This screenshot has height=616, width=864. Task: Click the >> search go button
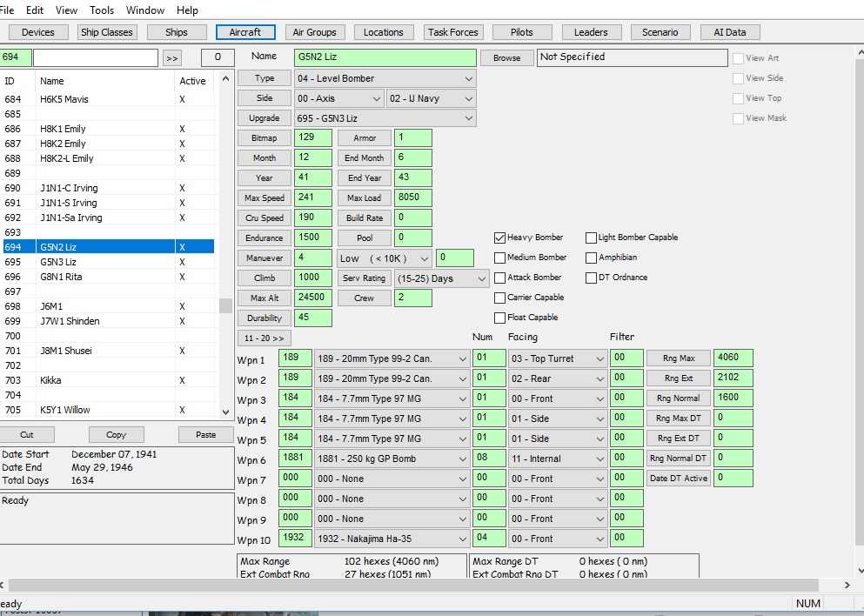[172, 57]
